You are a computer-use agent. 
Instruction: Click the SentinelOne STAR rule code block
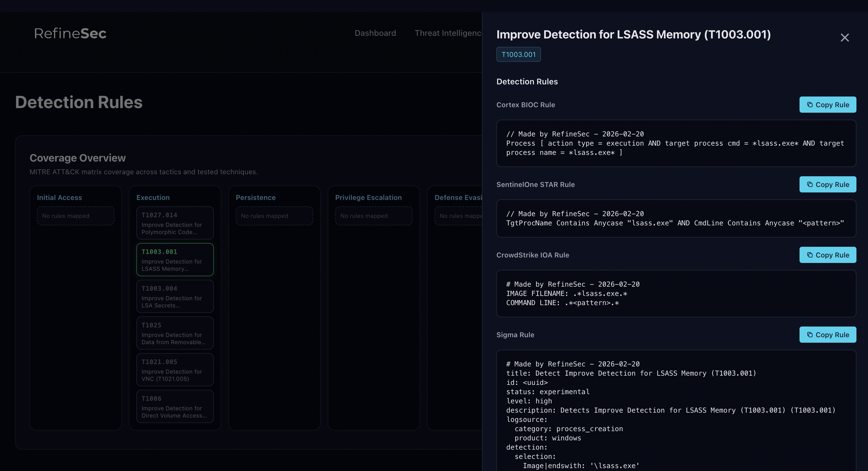(676, 219)
